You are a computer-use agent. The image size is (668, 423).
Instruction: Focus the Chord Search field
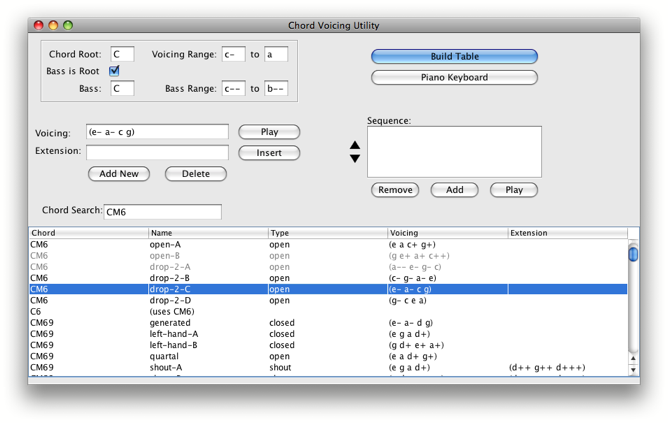[x=162, y=212]
